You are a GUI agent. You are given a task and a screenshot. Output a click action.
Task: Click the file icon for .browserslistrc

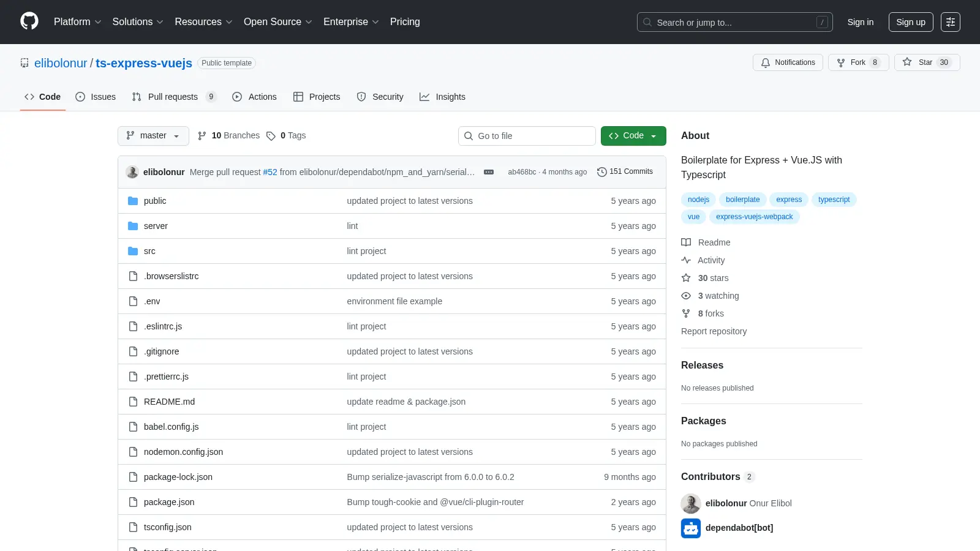[x=133, y=276]
